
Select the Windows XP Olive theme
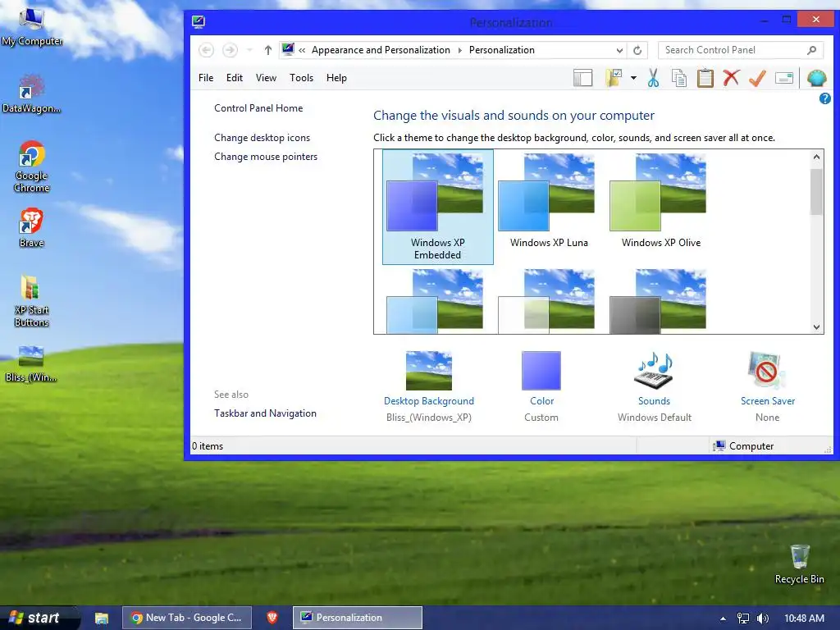point(660,201)
